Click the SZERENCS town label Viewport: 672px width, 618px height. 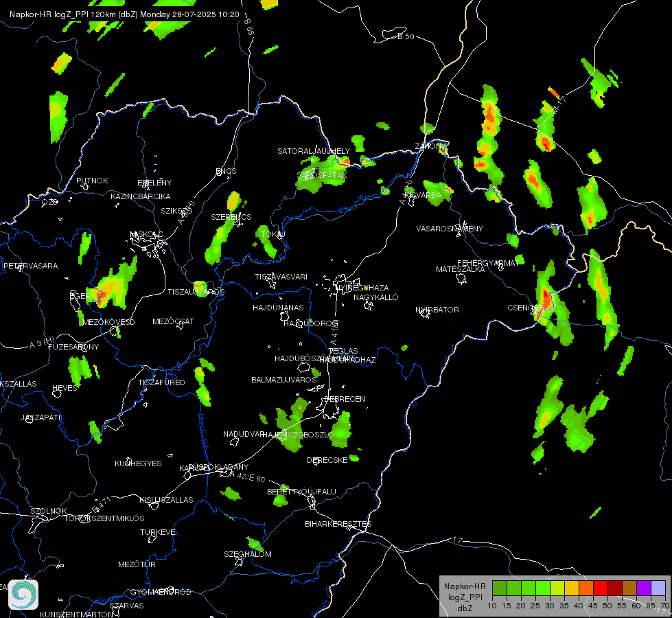point(231,217)
